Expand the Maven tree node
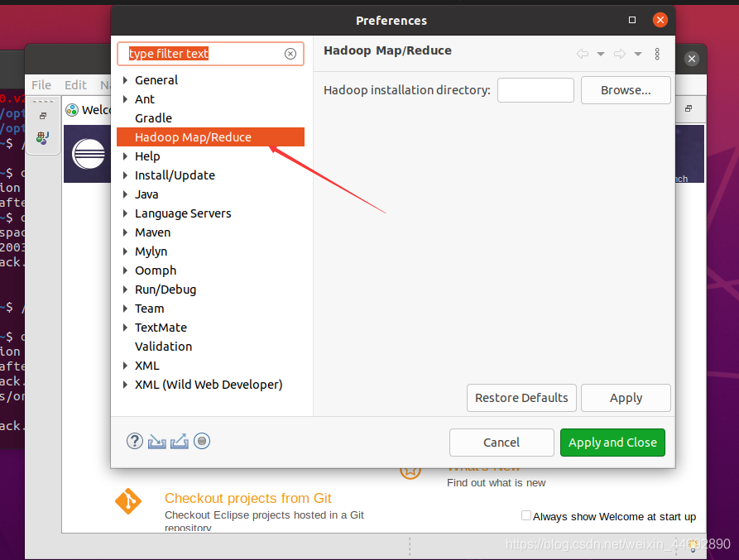739x560 pixels. click(x=125, y=232)
